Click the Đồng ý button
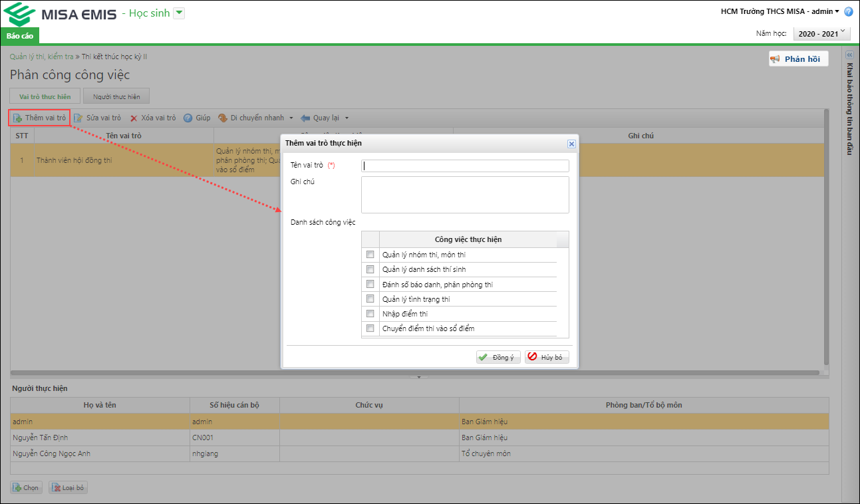 [x=498, y=357]
